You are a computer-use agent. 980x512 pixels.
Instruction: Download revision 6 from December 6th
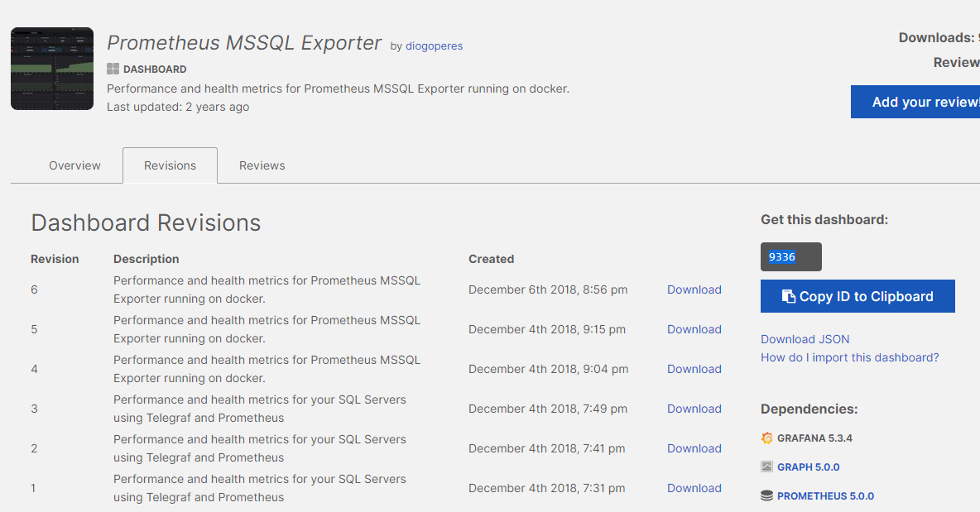click(x=694, y=289)
